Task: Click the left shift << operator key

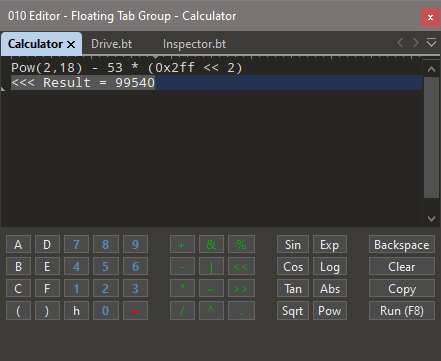Action: (x=241, y=266)
